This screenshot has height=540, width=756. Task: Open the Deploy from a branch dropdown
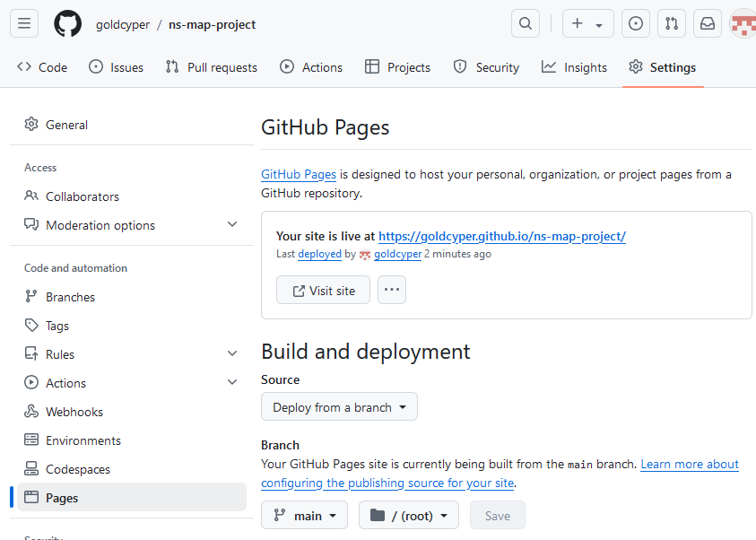[x=339, y=407]
